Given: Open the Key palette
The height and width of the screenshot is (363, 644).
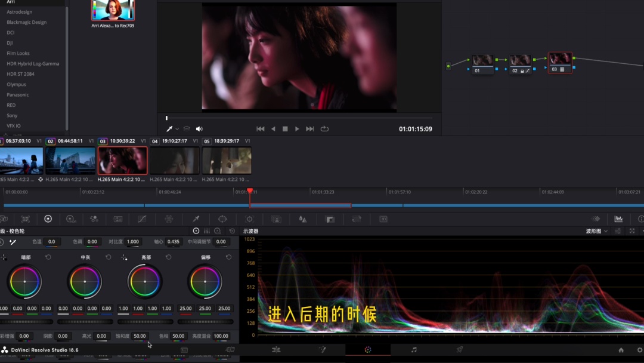Looking at the screenshot, I should point(330,219).
